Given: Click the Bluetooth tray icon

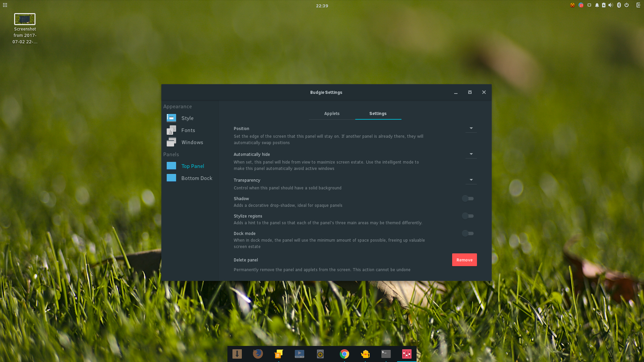Looking at the screenshot, I should pyautogui.click(x=619, y=5).
